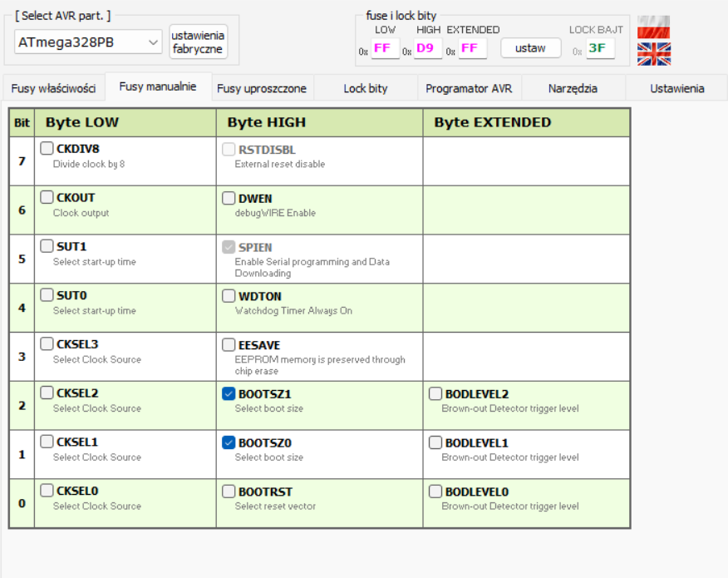Click the 'Divide clock by 8' description
The height and width of the screenshot is (578, 728).
(x=89, y=164)
